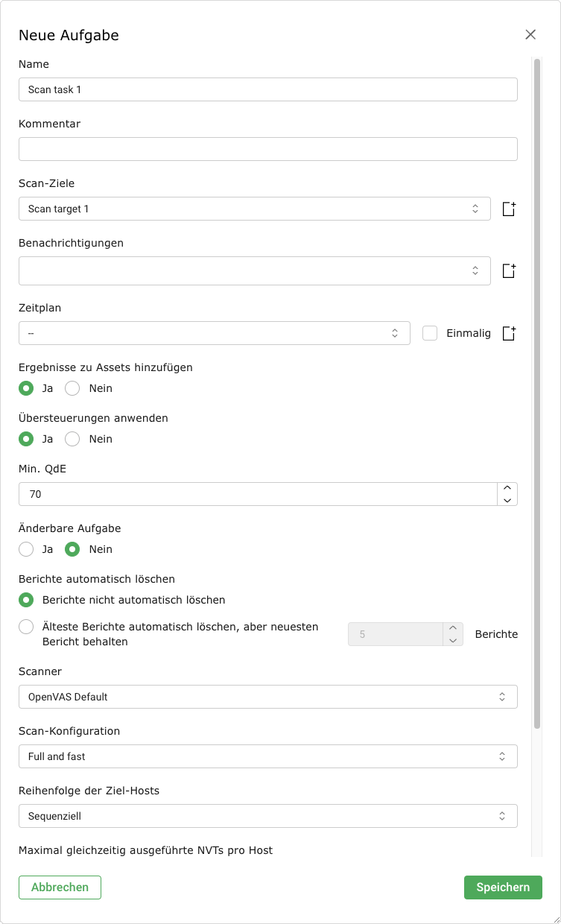Click the Speichern button

[503, 887]
